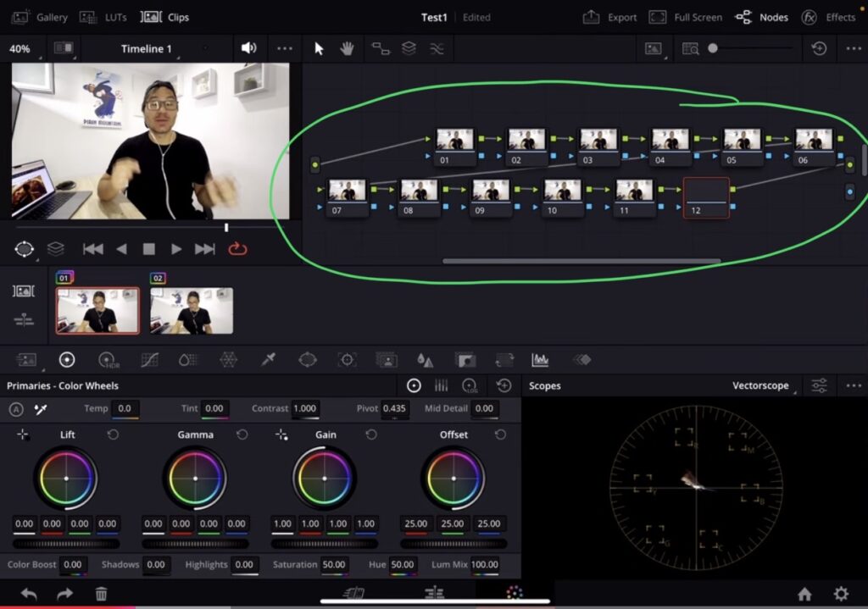Open the Curves palette
Screen dimensions: 868x609
click(x=149, y=360)
